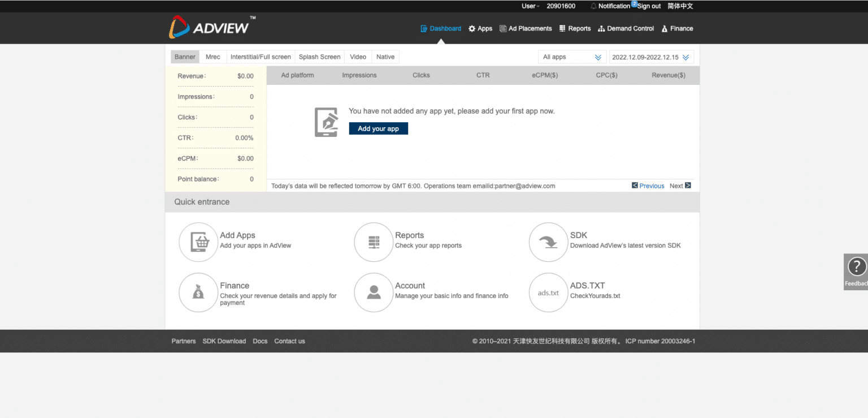The width and height of the screenshot is (868, 418).
Task: Open the Finance money bag icon
Action: pyautogui.click(x=198, y=292)
